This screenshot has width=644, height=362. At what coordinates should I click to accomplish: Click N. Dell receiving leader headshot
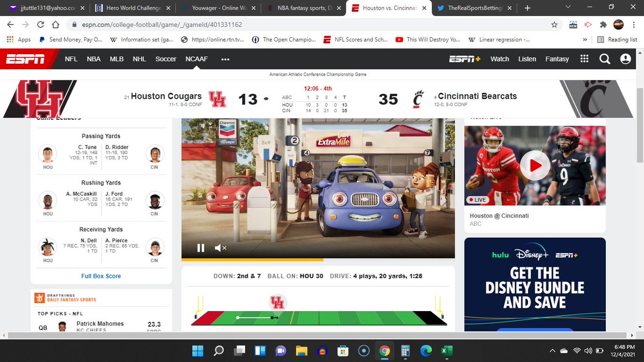pos(48,248)
